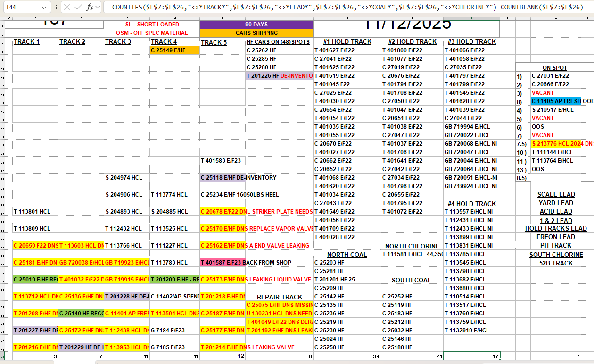
Task: Click the SL - SHORT LOADED legend cell
Action: 152,25
